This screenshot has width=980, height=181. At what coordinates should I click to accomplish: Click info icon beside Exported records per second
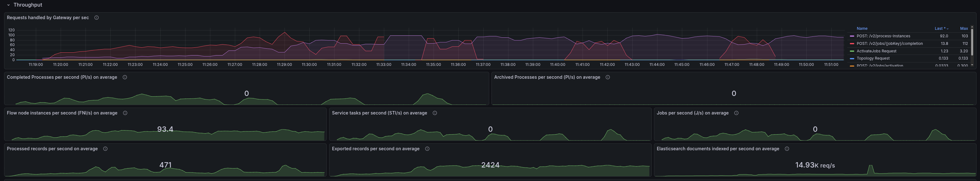tap(427, 149)
